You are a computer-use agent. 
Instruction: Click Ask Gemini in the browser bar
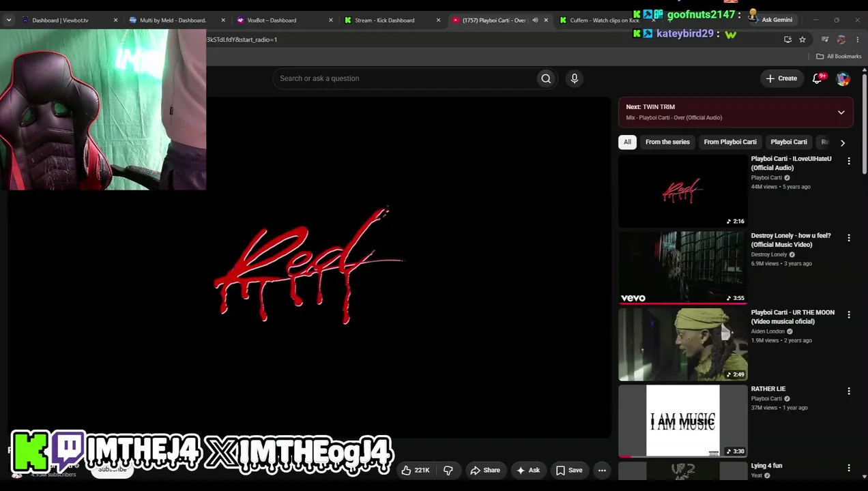click(x=771, y=20)
